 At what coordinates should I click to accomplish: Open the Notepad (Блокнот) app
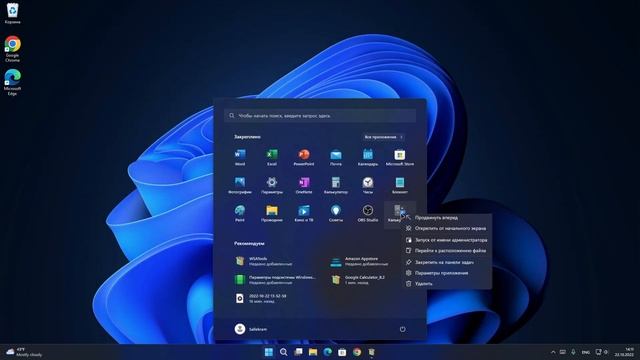click(400, 185)
